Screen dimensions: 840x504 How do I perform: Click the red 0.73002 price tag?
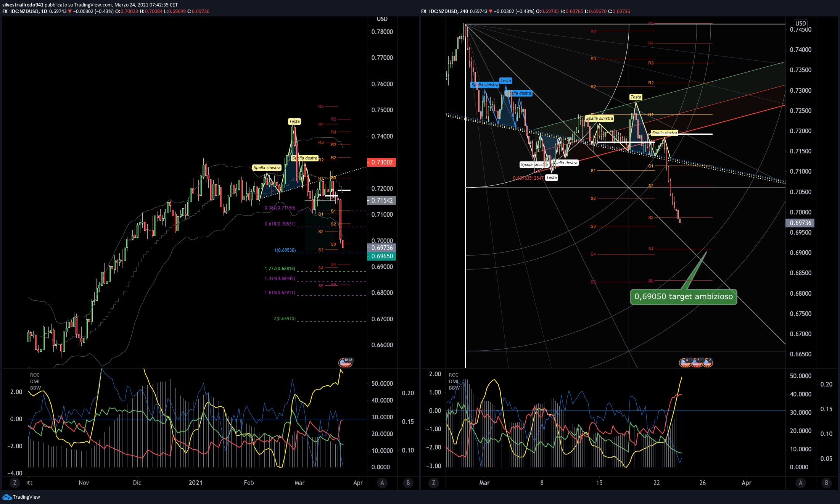pos(381,162)
